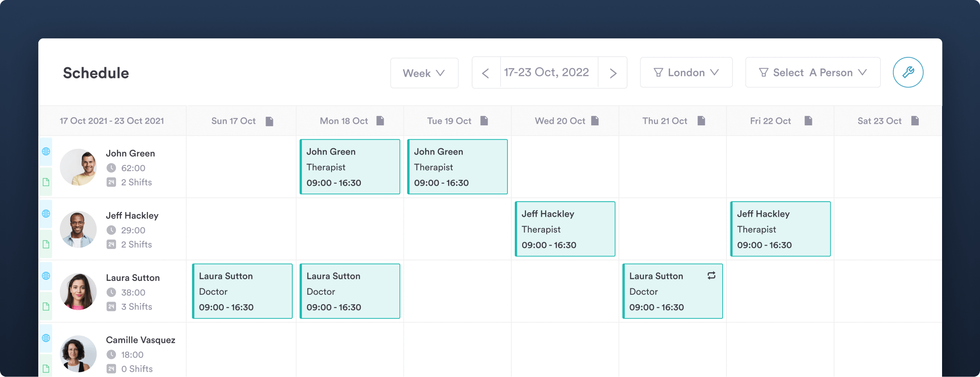The width and height of the screenshot is (980, 377).
Task: Go to the previous week
Action: click(486, 73)
